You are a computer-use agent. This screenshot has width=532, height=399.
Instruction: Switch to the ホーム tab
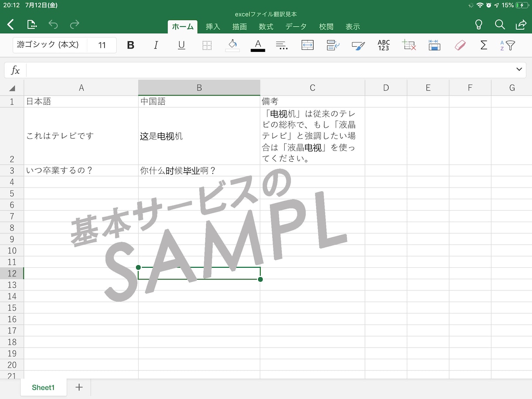click(x=183, y=27)
